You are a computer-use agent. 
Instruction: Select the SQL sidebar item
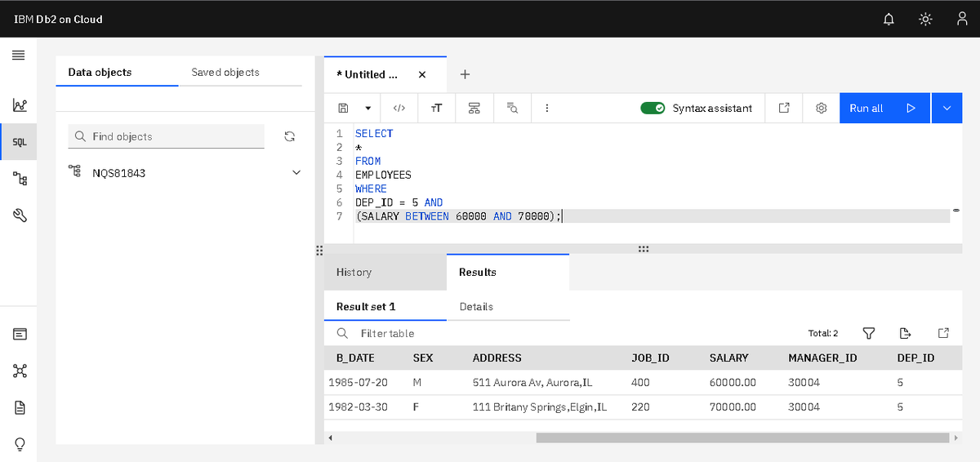(x=20, y=141)
